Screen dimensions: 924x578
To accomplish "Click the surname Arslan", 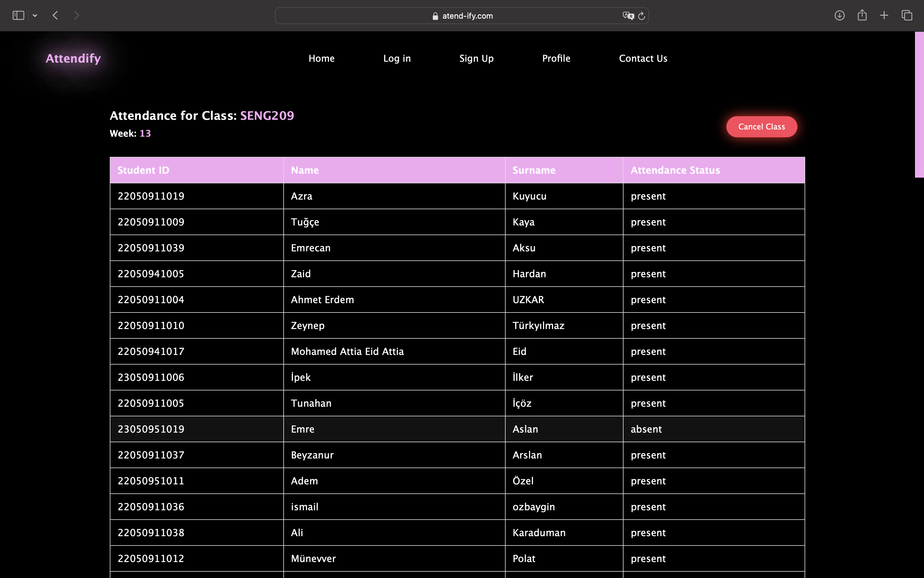I will coord(527,455).
